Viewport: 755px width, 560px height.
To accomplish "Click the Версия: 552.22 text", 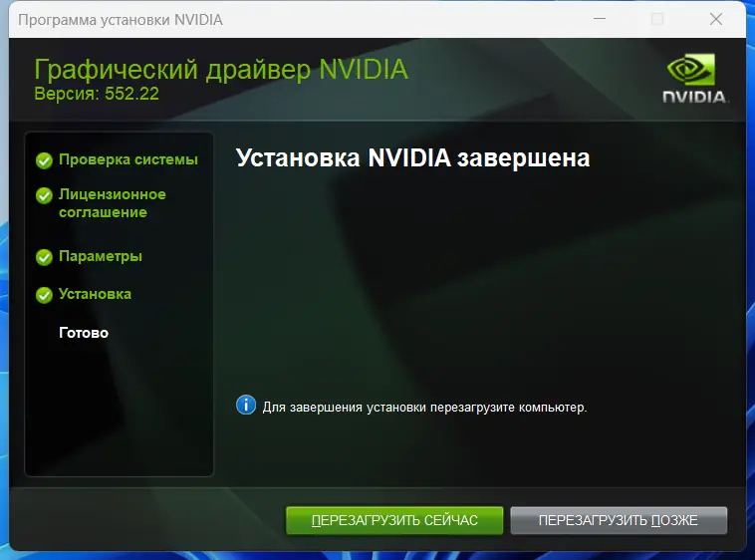I will coord(97,94).
